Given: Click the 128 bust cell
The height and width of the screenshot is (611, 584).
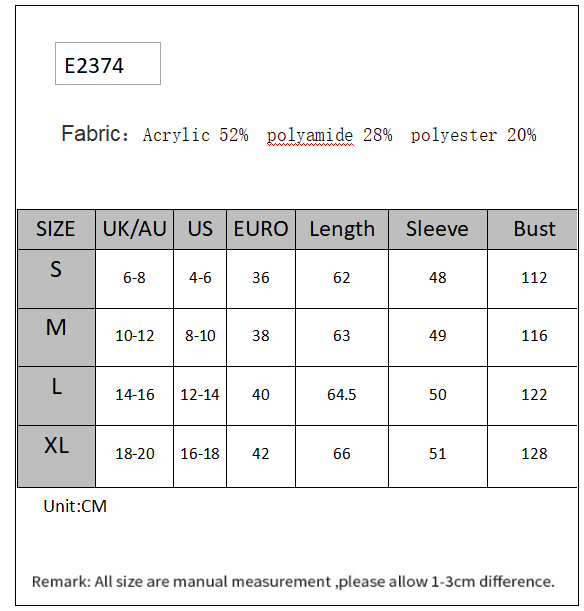Looking at the screenshot, I should point(533,456).
